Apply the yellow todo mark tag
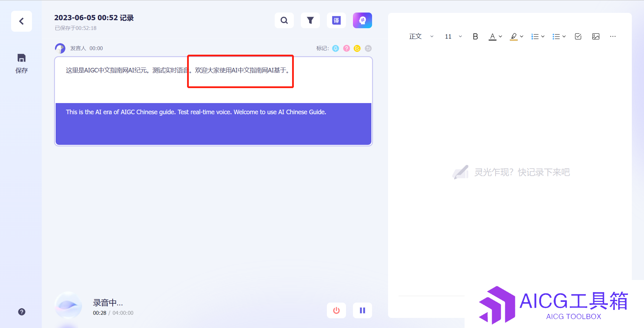 pos(357,48)
